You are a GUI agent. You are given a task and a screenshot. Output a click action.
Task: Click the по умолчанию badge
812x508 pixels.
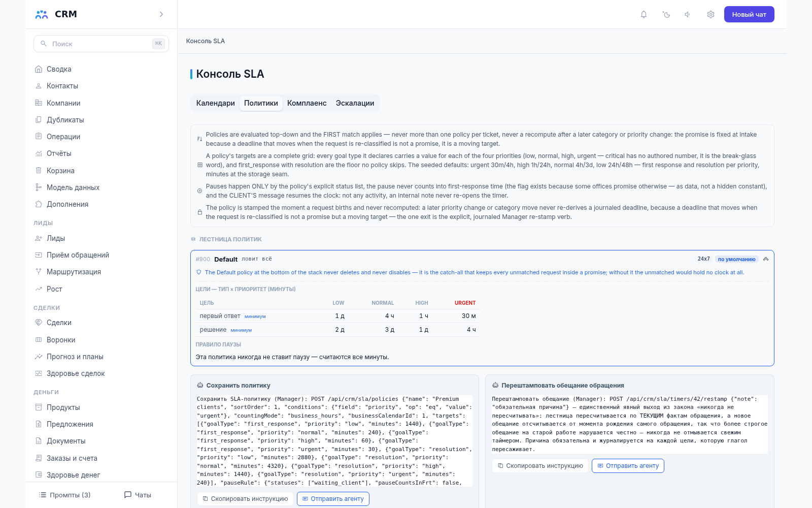coord(736,259)
